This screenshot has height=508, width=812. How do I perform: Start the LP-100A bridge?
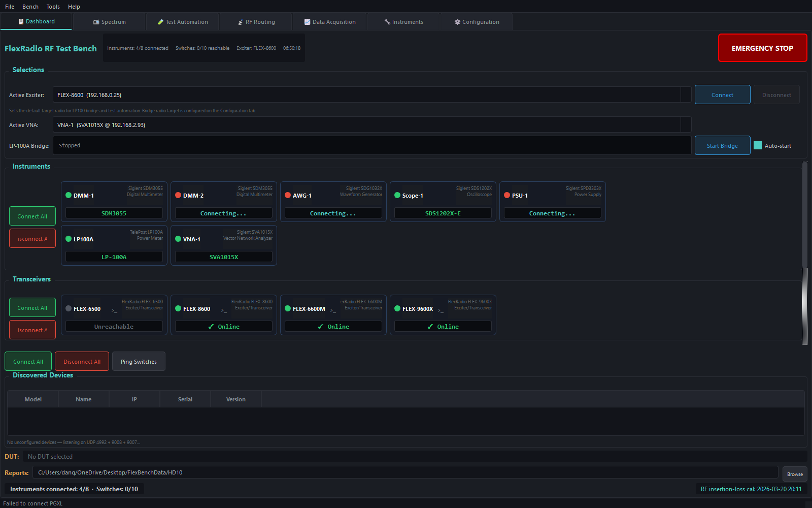[722, 146]
